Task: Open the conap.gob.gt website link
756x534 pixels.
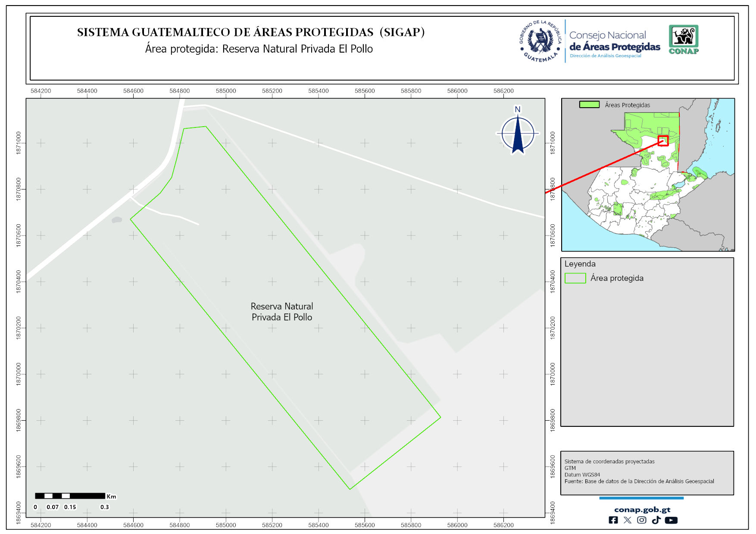Action: (x=642, y=509)
